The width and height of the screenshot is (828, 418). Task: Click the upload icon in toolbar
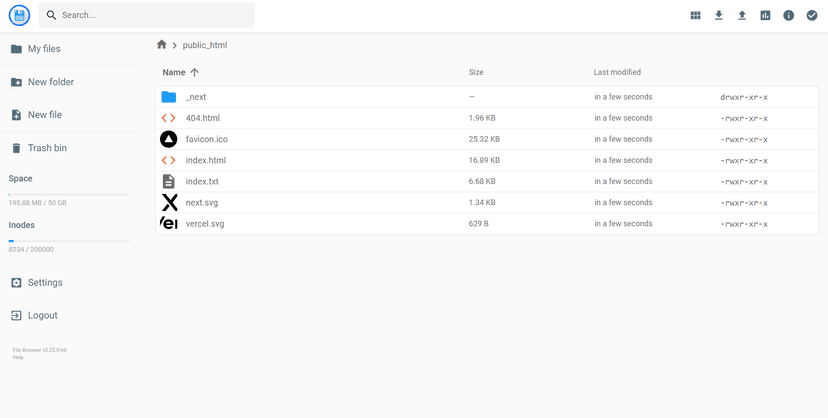coord(742,15)
